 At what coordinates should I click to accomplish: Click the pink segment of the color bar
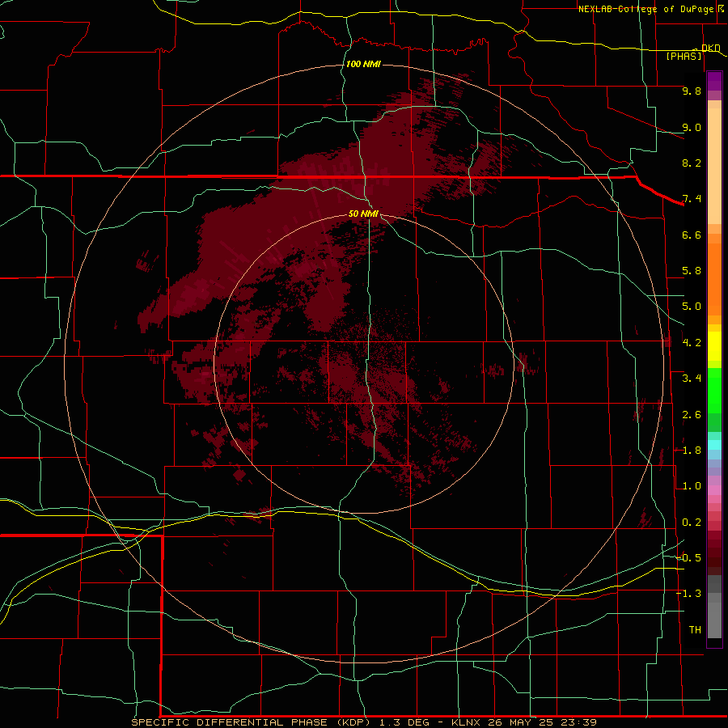(x=714, y=490)
